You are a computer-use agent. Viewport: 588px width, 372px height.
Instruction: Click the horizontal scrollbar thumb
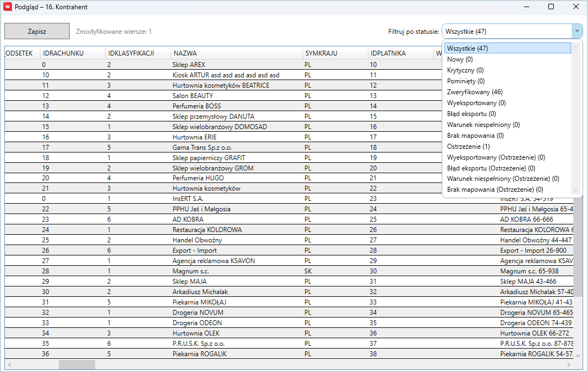pos(77,365)
